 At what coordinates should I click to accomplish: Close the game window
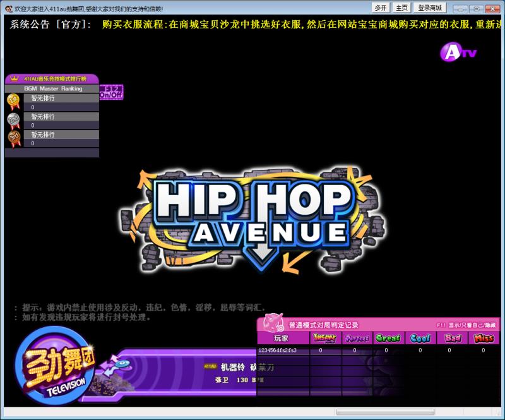492,9
